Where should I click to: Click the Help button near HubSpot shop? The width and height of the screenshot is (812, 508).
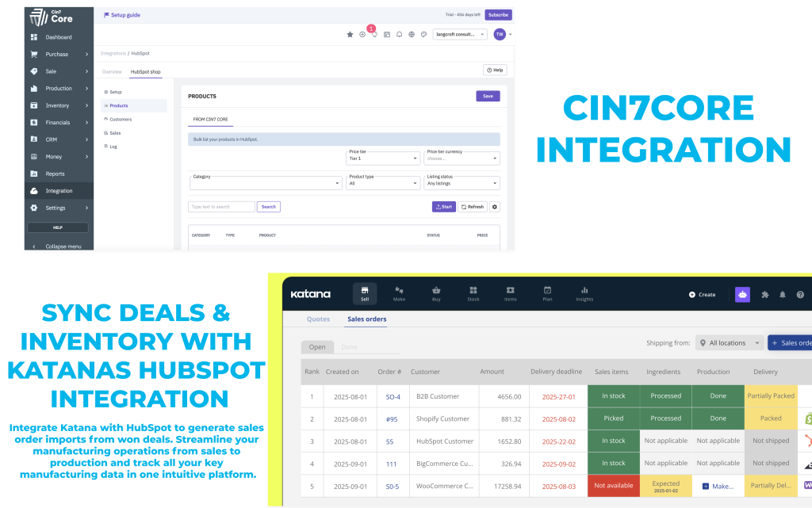(x=495, y=71)
